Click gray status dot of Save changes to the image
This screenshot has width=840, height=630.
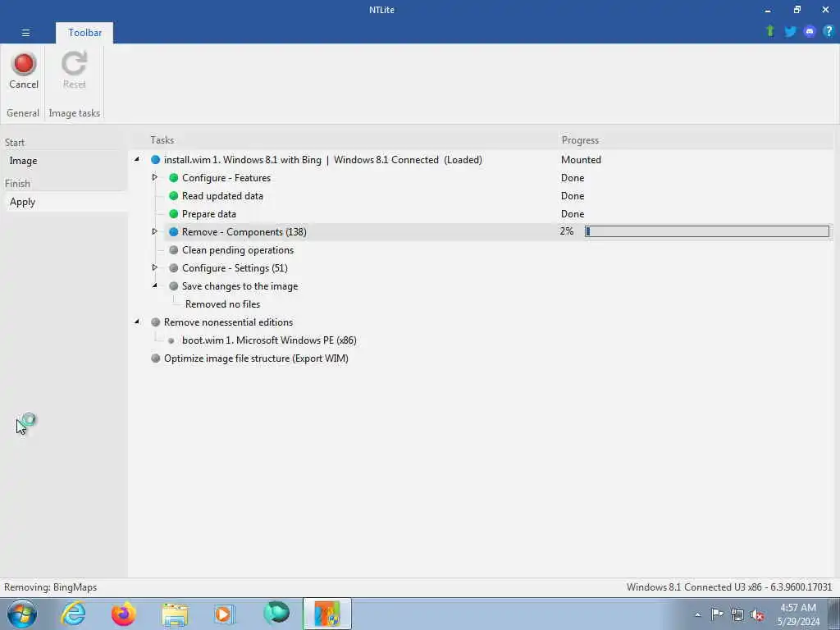coord(174,286)
